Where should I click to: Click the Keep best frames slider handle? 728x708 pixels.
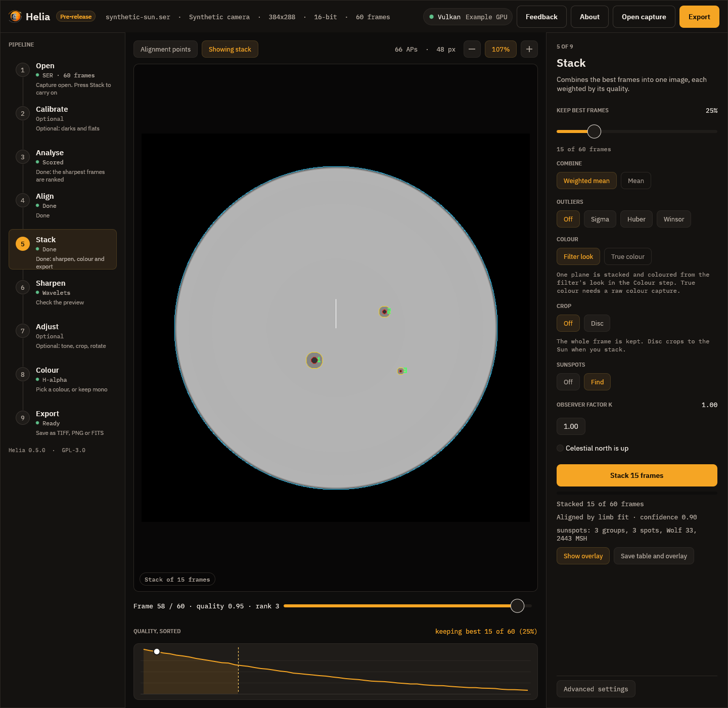(x=594, y=131)
